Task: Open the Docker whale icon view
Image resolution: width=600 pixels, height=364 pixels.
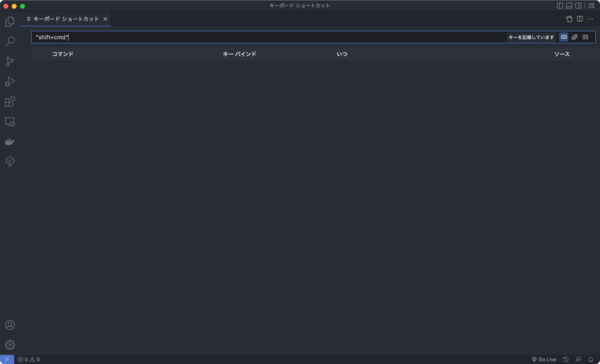Action: point(9,141)
